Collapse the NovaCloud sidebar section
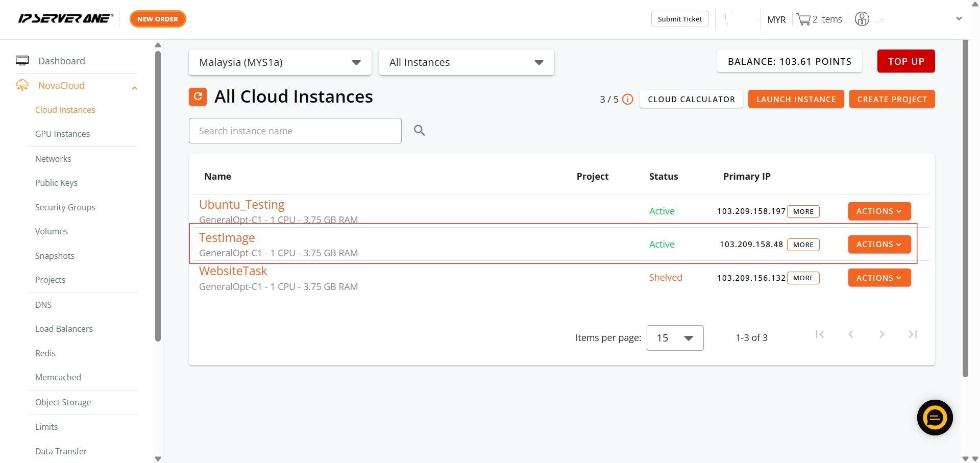 pyautogui.click(x=134, y=88)
